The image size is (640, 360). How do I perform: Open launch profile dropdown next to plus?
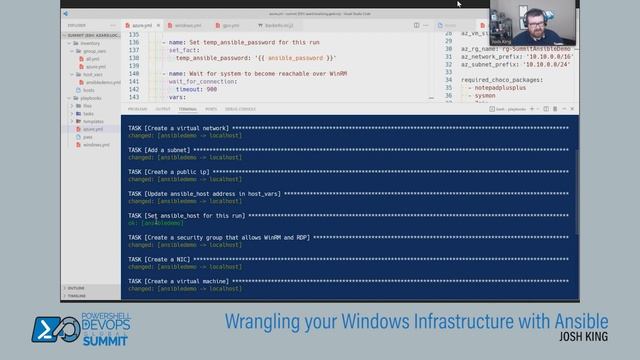tap(538, 109)
